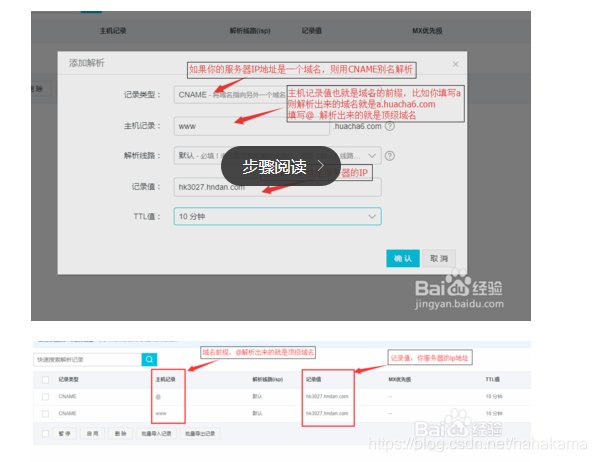Image resolution: width=597 pixels, height=462 pixels.
Task: Click help icon next to .huacha6.com
Action: click(x=390, y=126)
